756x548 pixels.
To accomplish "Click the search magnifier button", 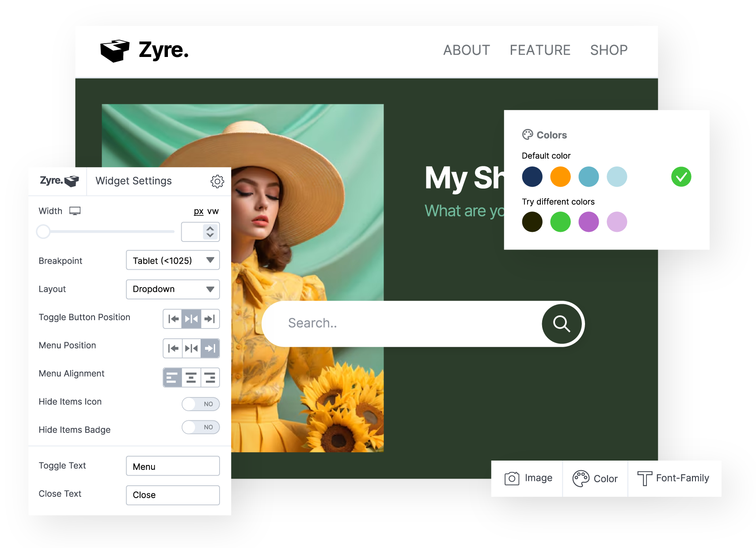I will click(x=562, y=324).
